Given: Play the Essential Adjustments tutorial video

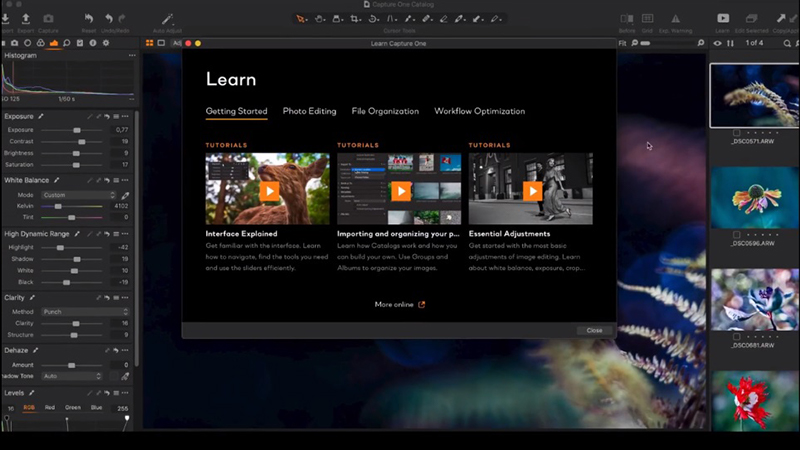Looking at the screenshot, I should coord(533,191).
